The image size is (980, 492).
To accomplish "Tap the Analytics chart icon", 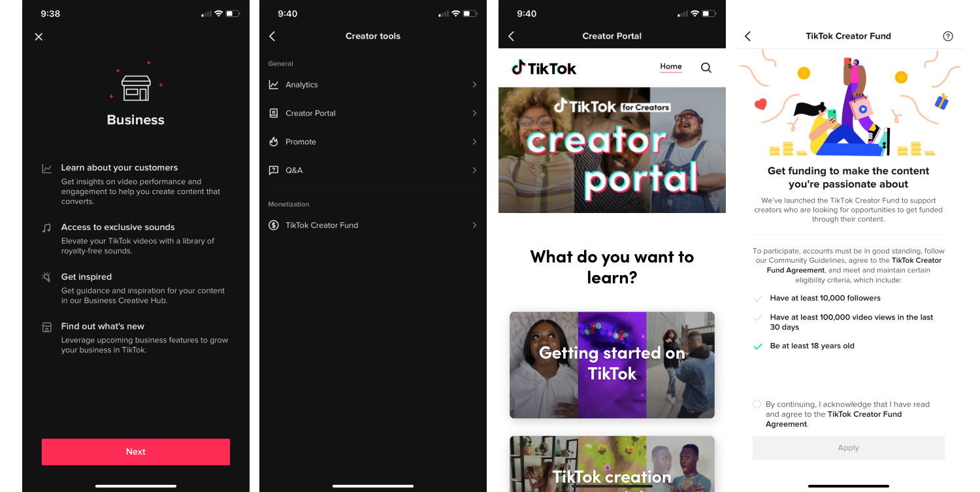I will pyautogui.click(x=274, y=85).
